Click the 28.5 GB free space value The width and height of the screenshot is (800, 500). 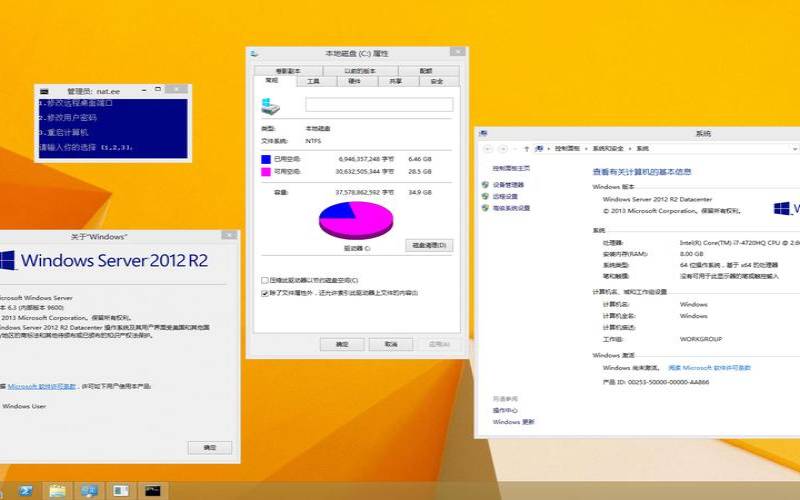(x=420, y=172)
